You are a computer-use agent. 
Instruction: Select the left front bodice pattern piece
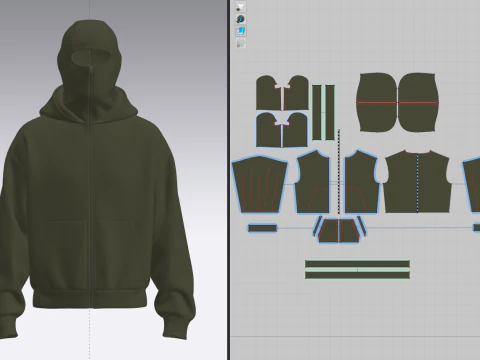313,182
